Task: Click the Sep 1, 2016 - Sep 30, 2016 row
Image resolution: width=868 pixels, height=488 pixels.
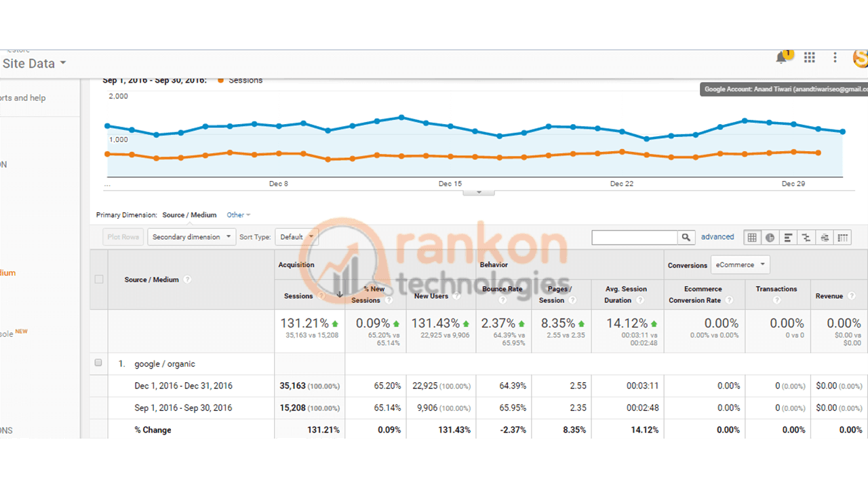Action: coord(183,408)
